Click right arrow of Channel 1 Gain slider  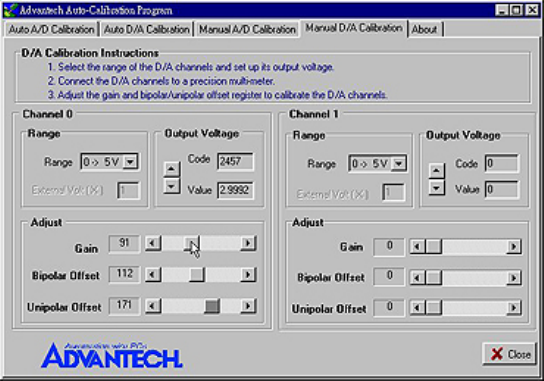[513, 246]
